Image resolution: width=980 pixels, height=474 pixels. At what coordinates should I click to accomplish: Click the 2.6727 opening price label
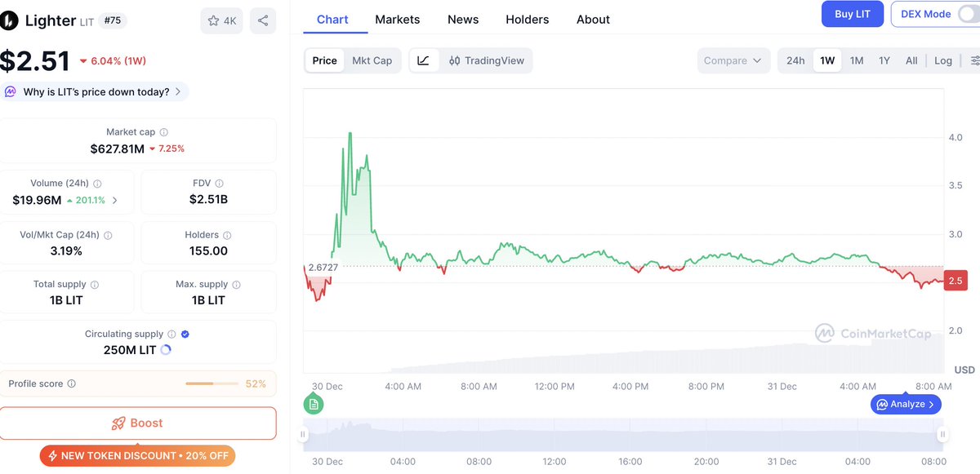(x=323, y=267)
